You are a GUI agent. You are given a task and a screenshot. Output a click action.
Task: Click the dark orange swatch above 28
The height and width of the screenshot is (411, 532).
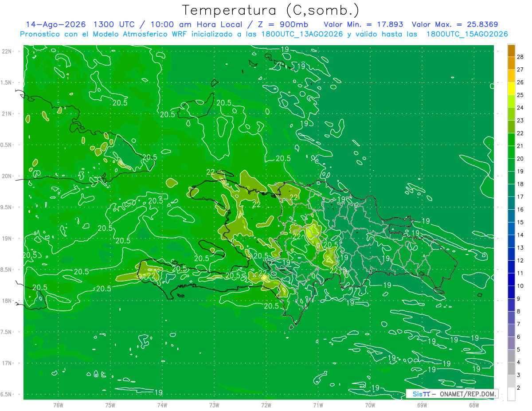click(511, 51)
